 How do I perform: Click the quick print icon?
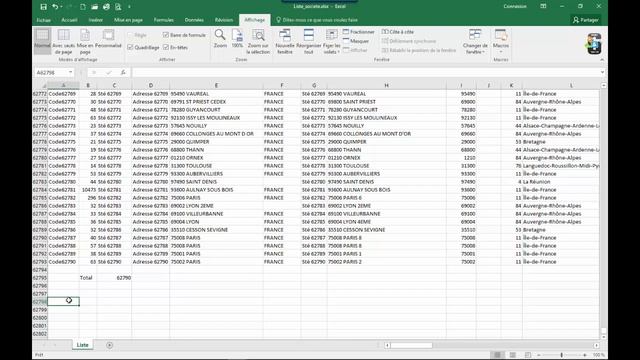(x=107, y=7)
